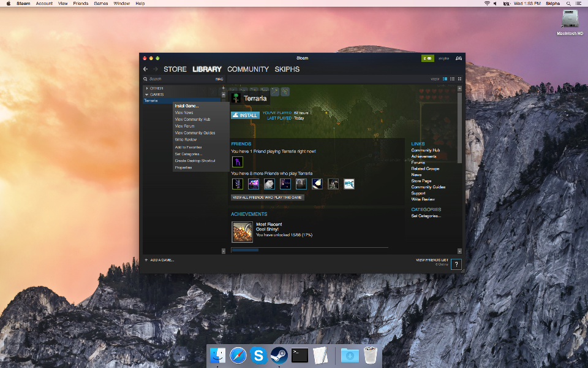Switch to grid view layout icon
The image size is (588, 368).
(x=460, y=79)
